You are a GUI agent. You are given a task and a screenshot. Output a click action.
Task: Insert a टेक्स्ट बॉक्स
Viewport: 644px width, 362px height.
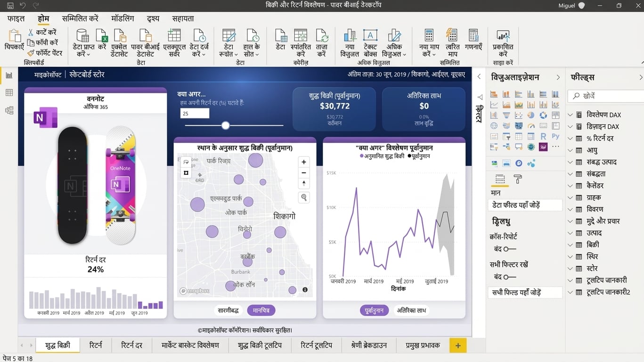[370, 36]
